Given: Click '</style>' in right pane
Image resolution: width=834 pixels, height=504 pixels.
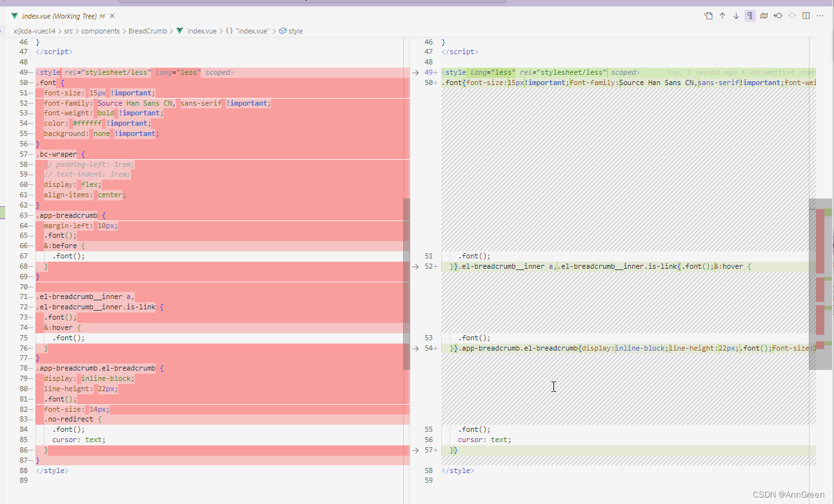Looking at the screenshot, I should click(458, 470).
